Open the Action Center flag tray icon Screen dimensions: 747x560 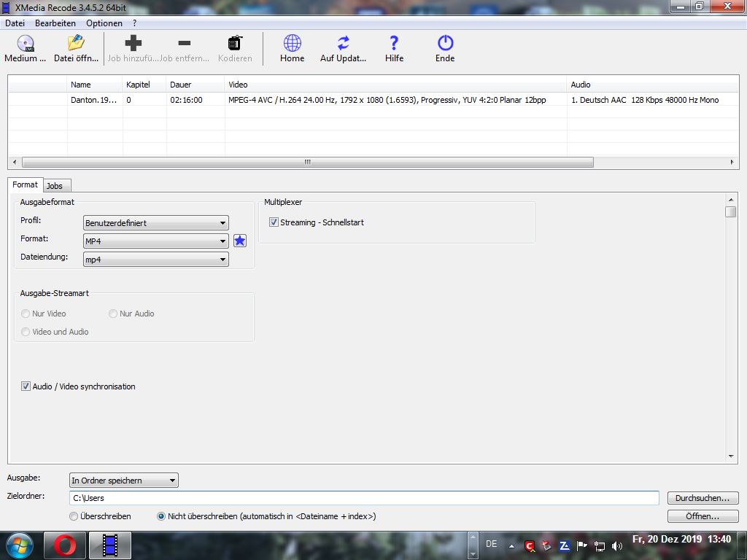tap(581, 545)
